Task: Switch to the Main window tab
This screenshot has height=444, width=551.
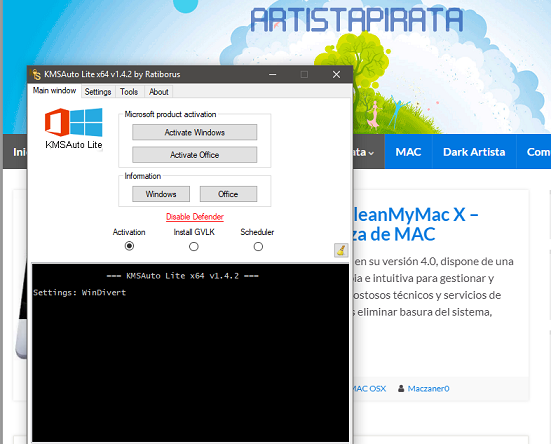Action: point(54,91)
